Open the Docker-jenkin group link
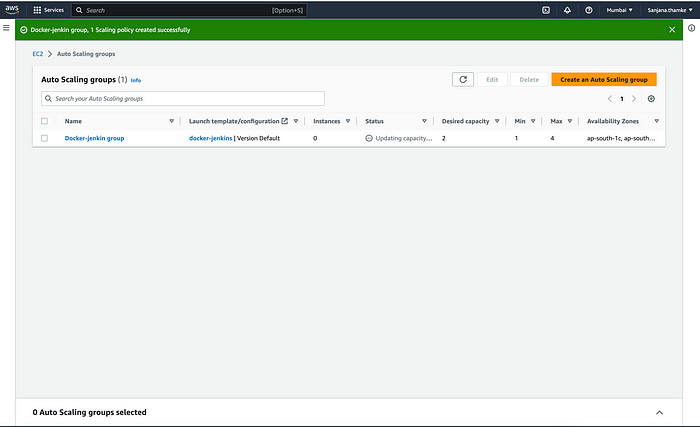The image size is (700, 427). (94, 138)
